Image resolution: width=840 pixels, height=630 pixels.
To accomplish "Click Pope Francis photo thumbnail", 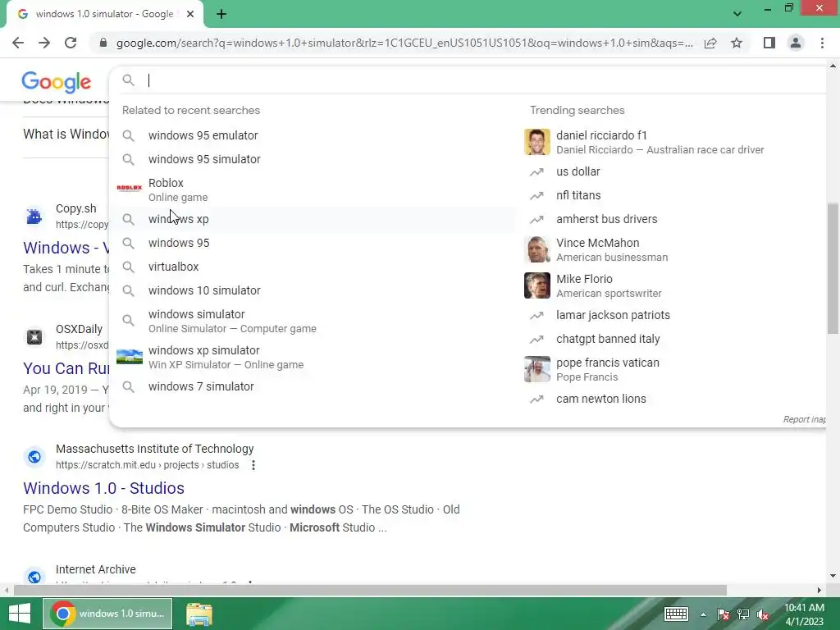I will [x=536, y=369].
